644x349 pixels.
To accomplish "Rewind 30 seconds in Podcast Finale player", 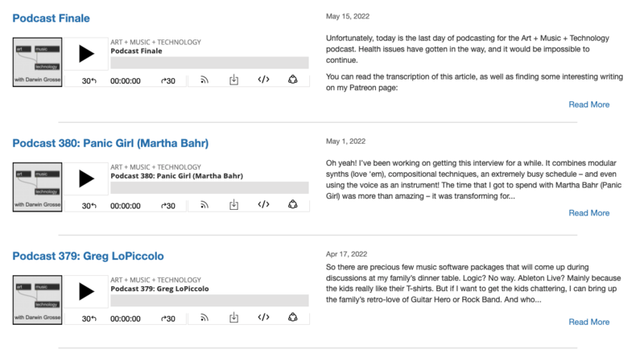I will pos(89,80).
